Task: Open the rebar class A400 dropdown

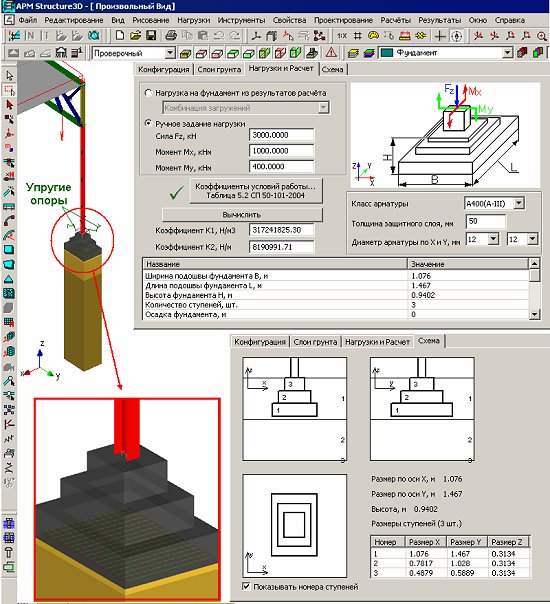Action: click(x=519, y=203)
